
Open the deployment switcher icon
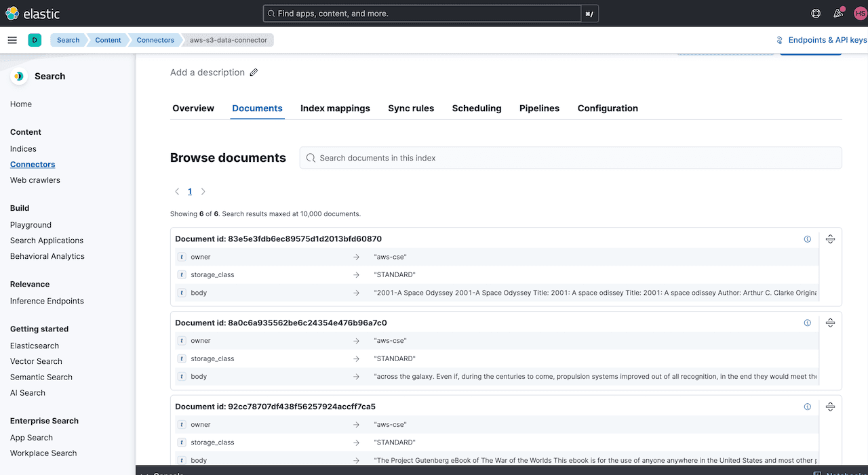pos(34,40)
